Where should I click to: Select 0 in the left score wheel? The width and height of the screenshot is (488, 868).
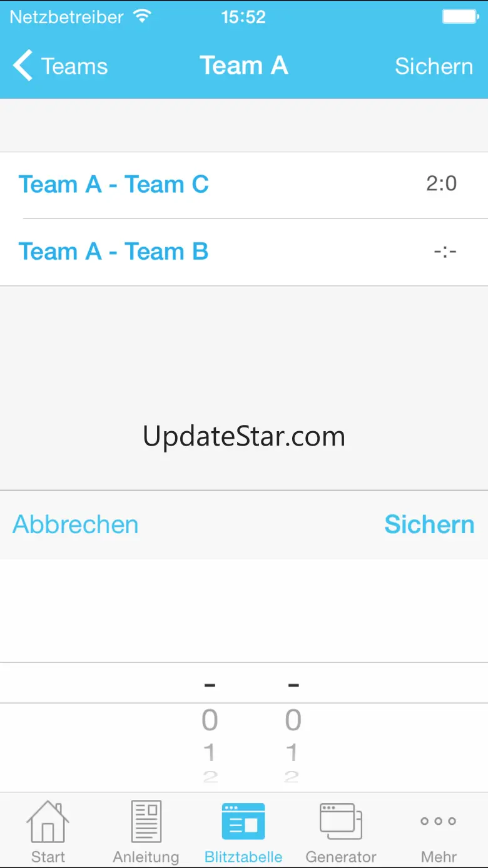click(x=210, y=721)
